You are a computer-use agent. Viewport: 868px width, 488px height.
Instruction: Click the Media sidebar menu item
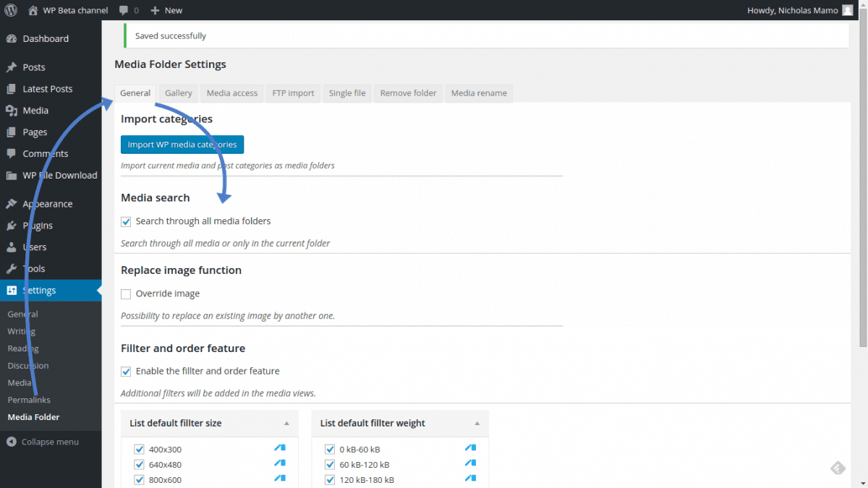click(35, 111)
